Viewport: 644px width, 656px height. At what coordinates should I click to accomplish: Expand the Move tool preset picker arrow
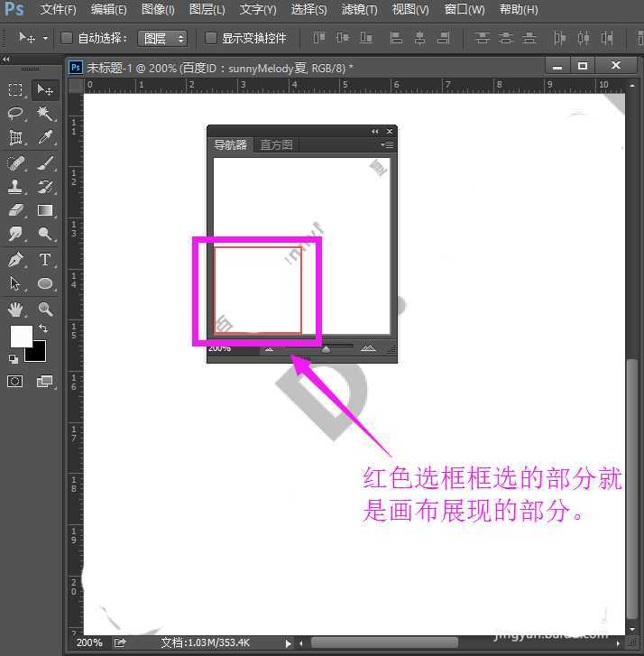45,39
